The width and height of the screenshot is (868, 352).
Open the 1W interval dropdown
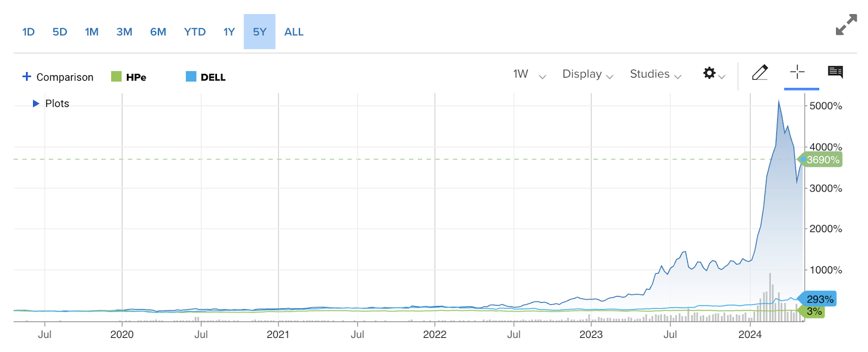528,74
